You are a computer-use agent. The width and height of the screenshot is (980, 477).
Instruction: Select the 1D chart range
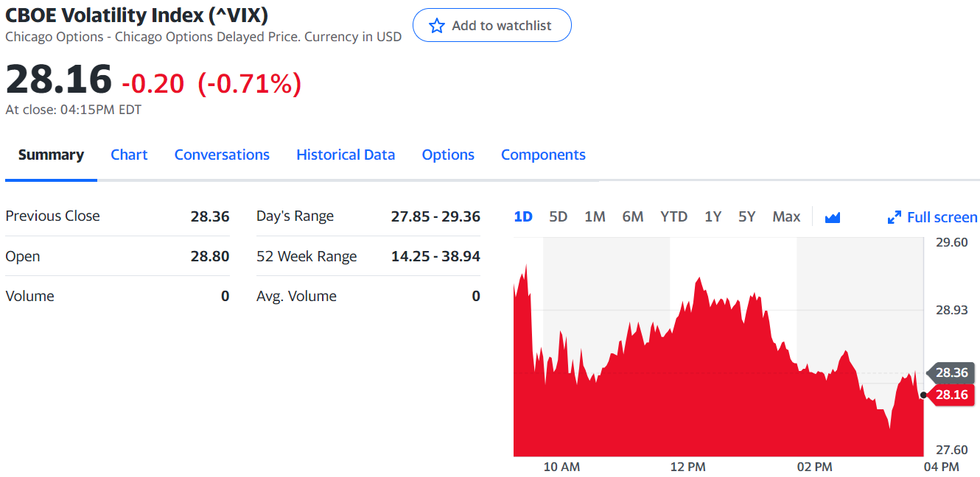pyautogui.click(x=523, y=216)
